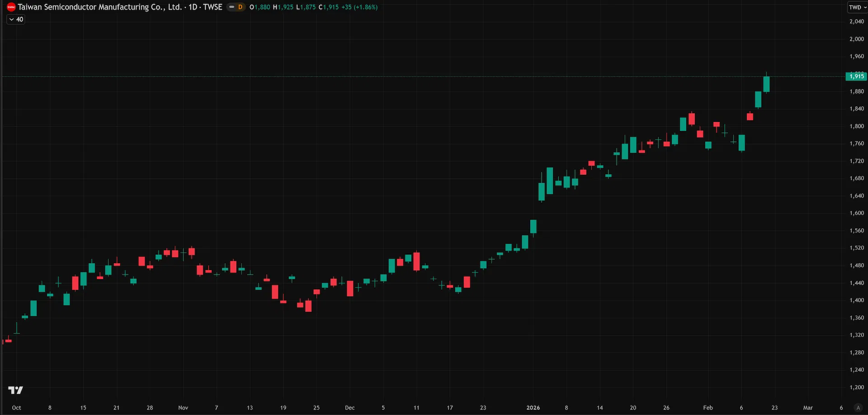Click the Mar label on time axis
Viewport: 868px width, 415px height.
point(808,408)
